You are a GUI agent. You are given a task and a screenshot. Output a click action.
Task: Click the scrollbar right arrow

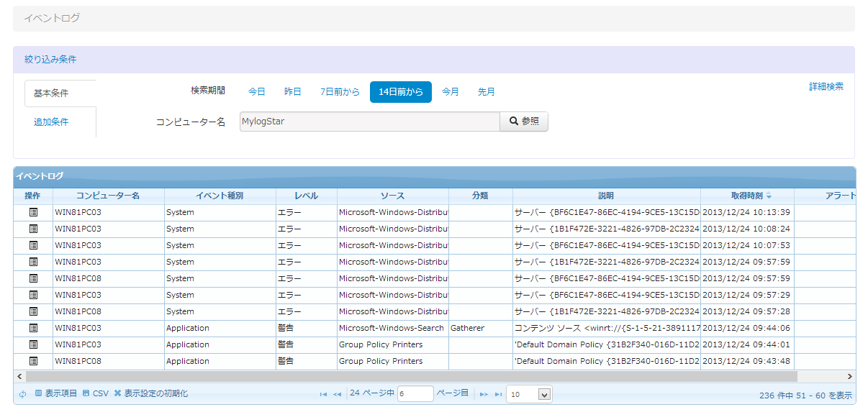[850, 376]
